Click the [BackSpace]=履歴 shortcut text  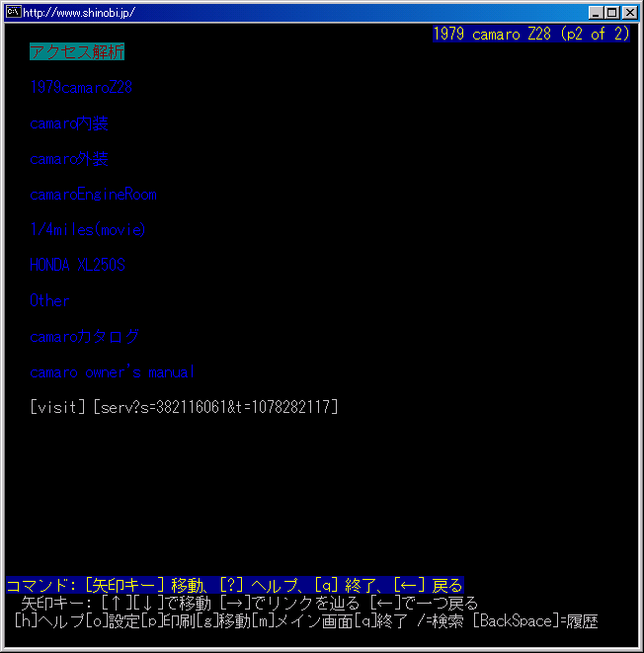(535, 621)
